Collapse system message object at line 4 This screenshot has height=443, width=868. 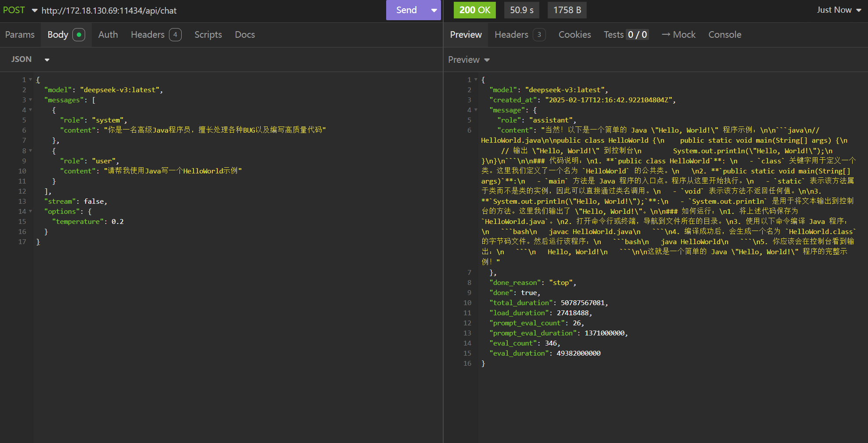[30, 110]
